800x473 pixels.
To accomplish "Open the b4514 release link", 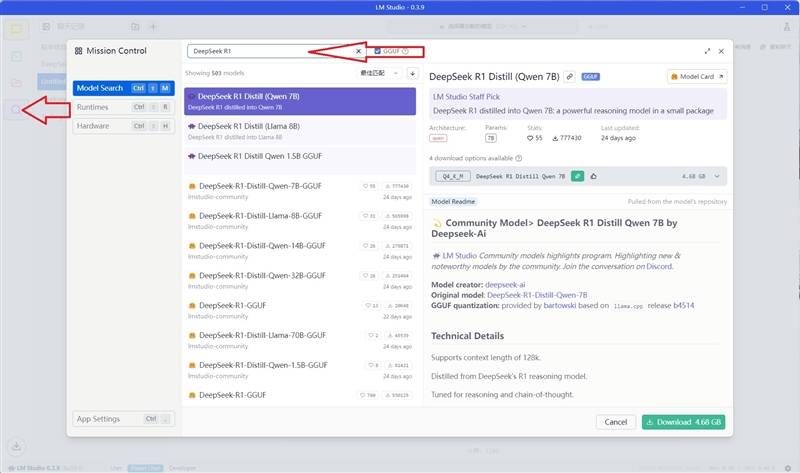I will (684, 306).
